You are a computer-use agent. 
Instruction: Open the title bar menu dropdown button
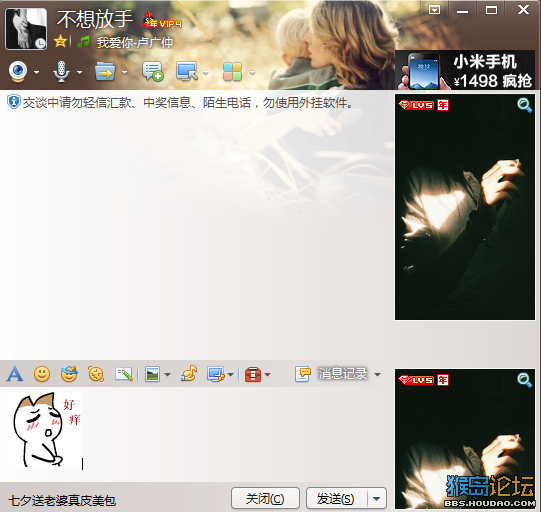tap(434, 10)
